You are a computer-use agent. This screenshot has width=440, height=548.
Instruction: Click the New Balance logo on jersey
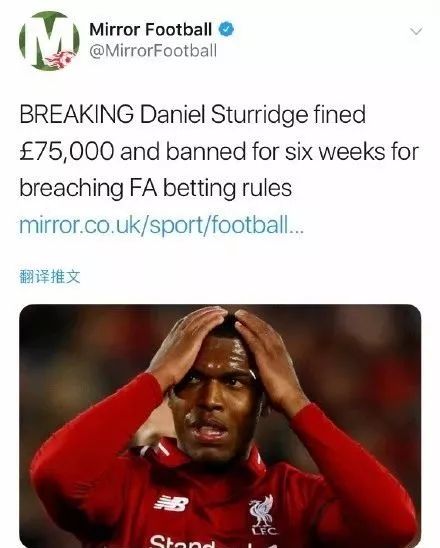point(171,504)
